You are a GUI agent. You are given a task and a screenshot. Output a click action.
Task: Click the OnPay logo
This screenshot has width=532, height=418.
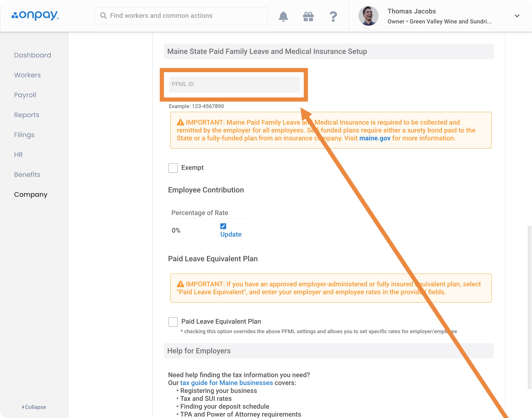pyautogui.click(x=35, y=15)
